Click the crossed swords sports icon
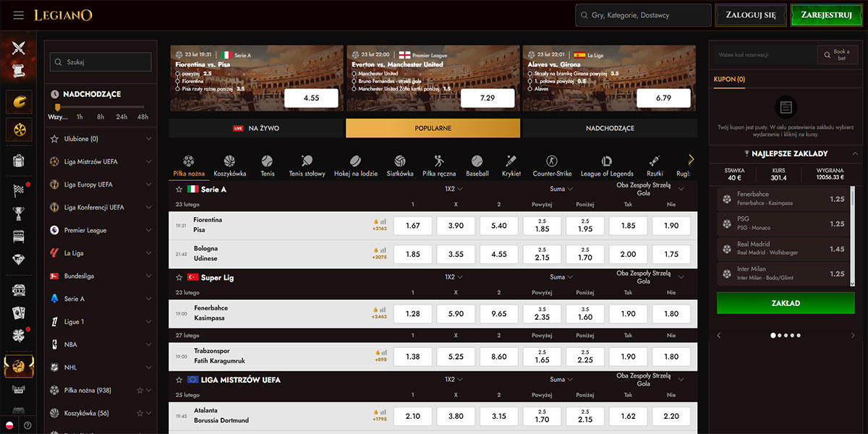Viewport: 868px width, 434px height. pos(19,48)
